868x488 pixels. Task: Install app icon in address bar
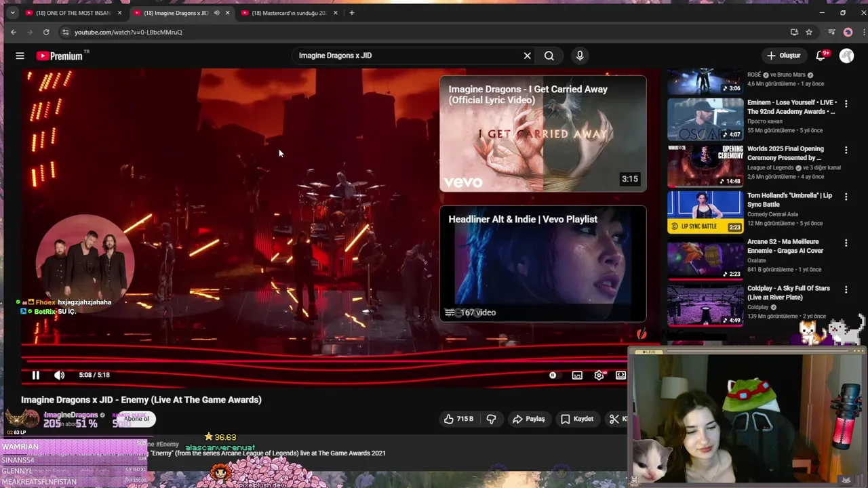794,32
